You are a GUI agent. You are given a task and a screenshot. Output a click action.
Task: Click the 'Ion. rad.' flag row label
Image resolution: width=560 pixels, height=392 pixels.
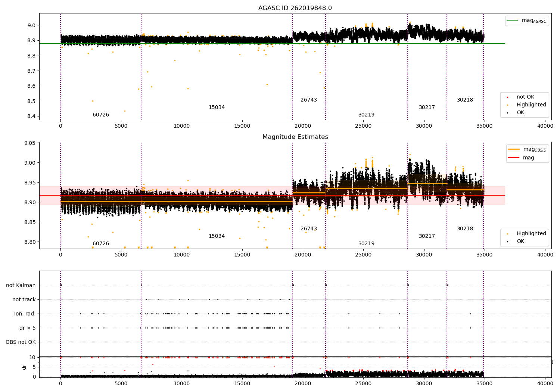tap(25, 314)
